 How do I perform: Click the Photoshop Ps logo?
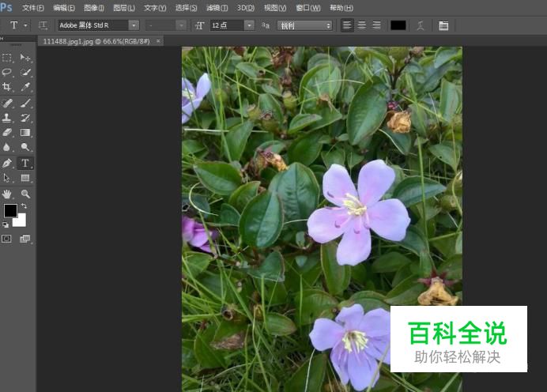tap(6, 7)
